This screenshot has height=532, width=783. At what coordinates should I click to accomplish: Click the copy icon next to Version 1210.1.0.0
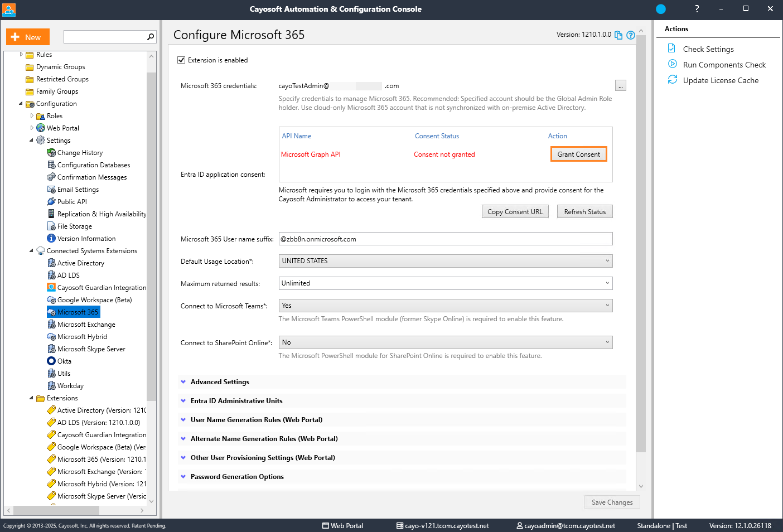pyautogui.click(x=618, y=35)
